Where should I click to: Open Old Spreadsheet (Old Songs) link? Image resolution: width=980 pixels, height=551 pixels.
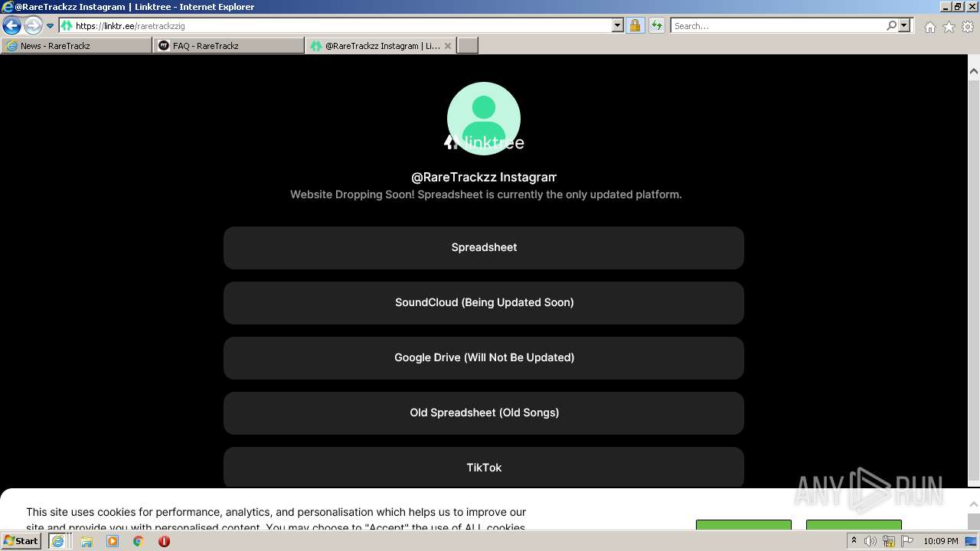484,413
